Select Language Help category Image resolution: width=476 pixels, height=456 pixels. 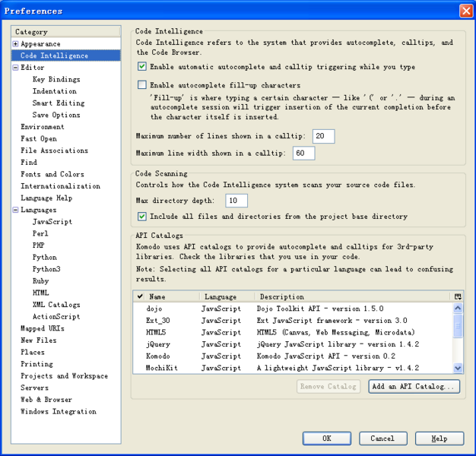[x=46, y=198]
